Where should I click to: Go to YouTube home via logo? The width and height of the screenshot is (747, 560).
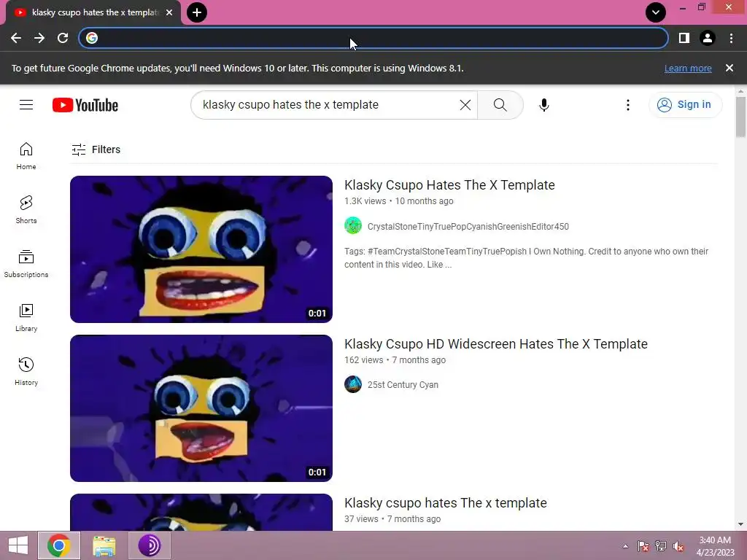click(85, 105)
